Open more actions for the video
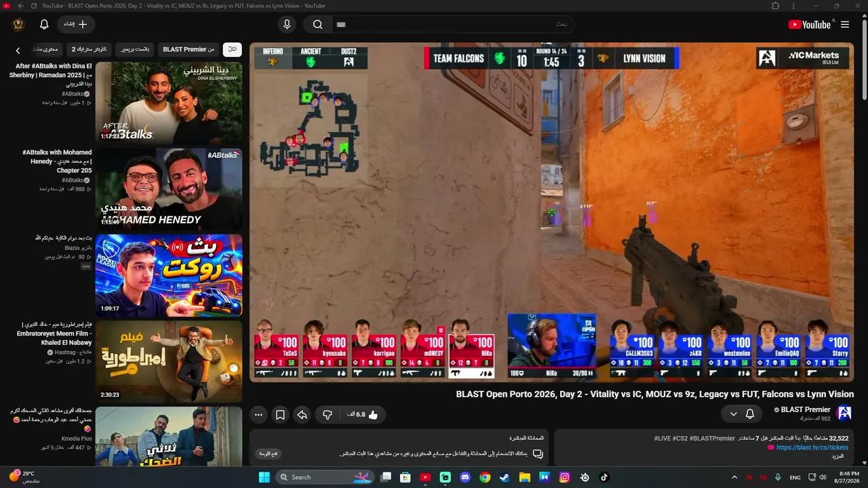 tap(258, 414)
